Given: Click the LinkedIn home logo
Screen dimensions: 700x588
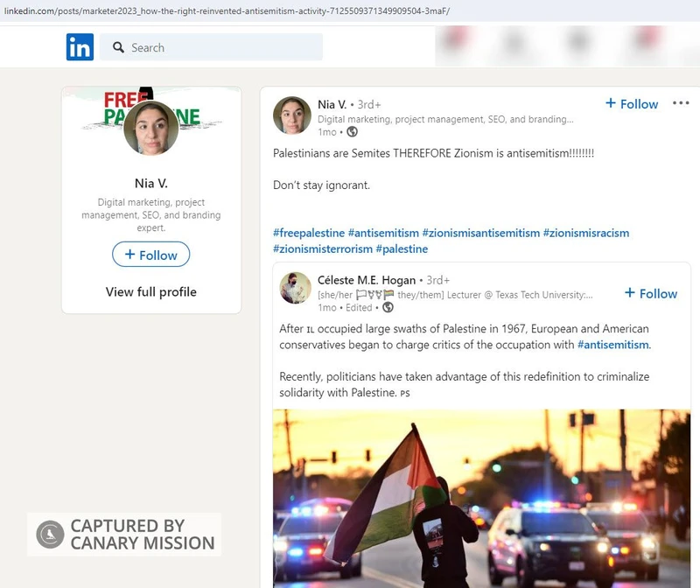Looking at the screenshot, I should 79,47.
